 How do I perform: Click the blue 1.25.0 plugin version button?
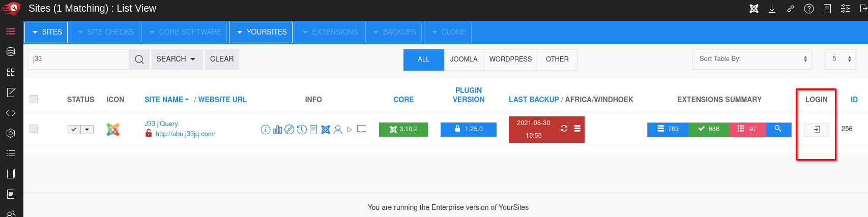pyautogui.click(x=469, y=130)
